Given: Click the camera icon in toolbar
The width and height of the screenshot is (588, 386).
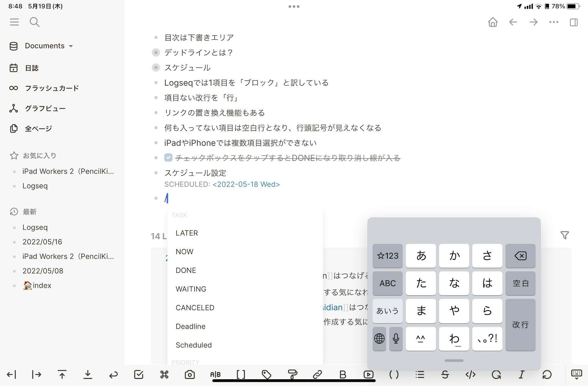Looking at the screenshot, I should point(190,374).
